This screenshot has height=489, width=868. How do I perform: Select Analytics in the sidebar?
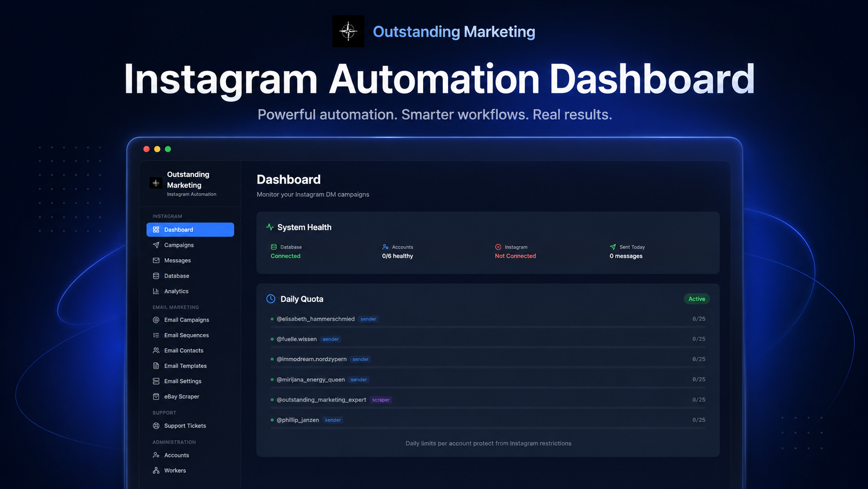click(x=190, y=291)
